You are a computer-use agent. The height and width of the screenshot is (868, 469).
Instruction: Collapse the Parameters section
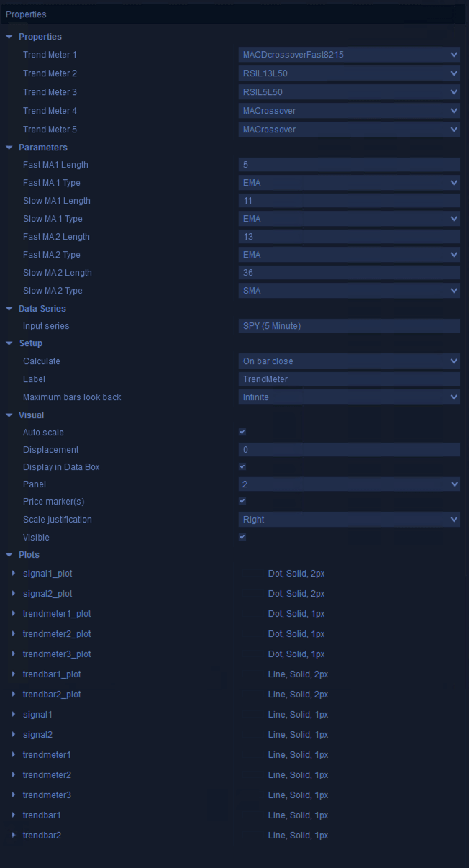tap(9, 148)
